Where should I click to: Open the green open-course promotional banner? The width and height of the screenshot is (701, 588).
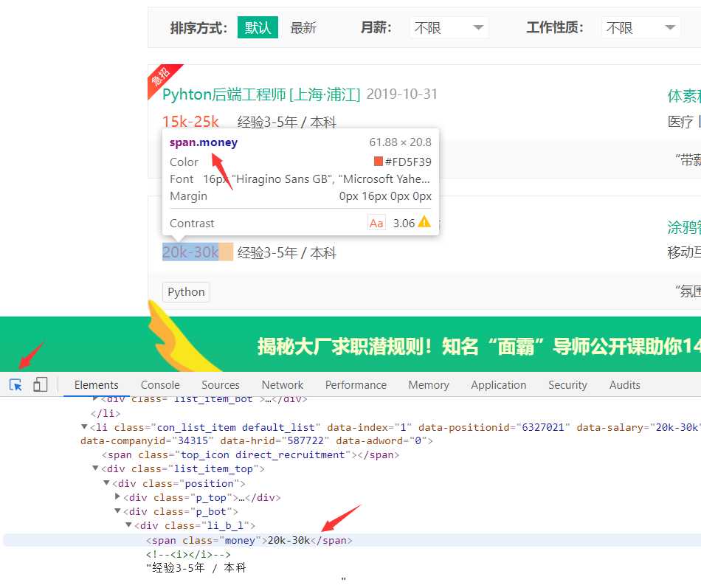(350, 345)
